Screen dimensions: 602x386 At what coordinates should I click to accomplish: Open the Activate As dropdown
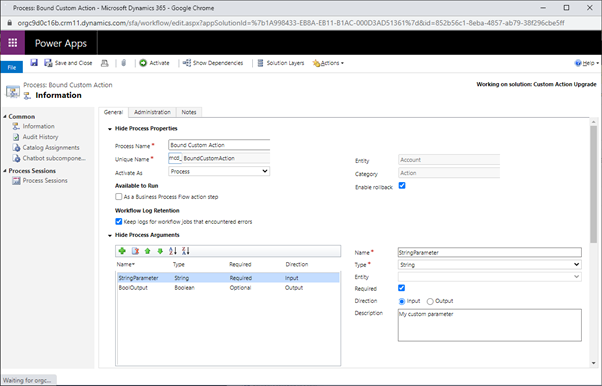(219, 171)
